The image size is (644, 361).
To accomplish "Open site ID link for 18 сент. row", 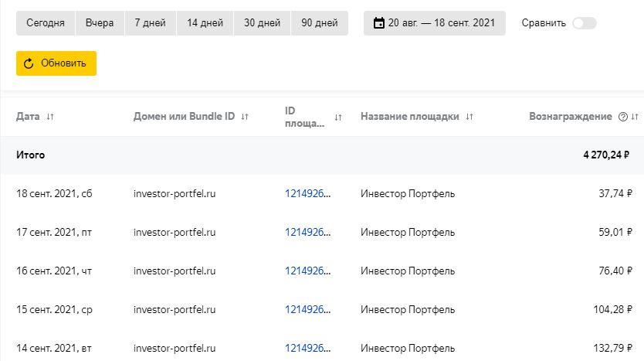I will (x=307, y=194).
